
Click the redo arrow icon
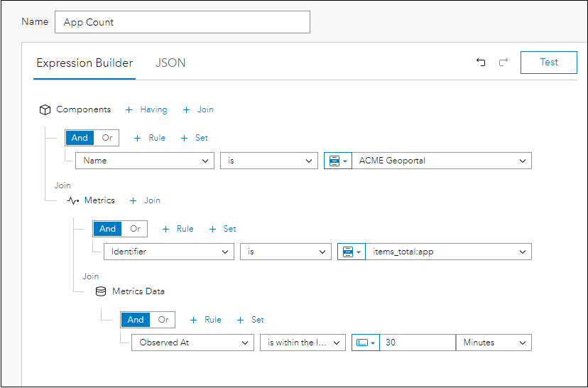503,63
